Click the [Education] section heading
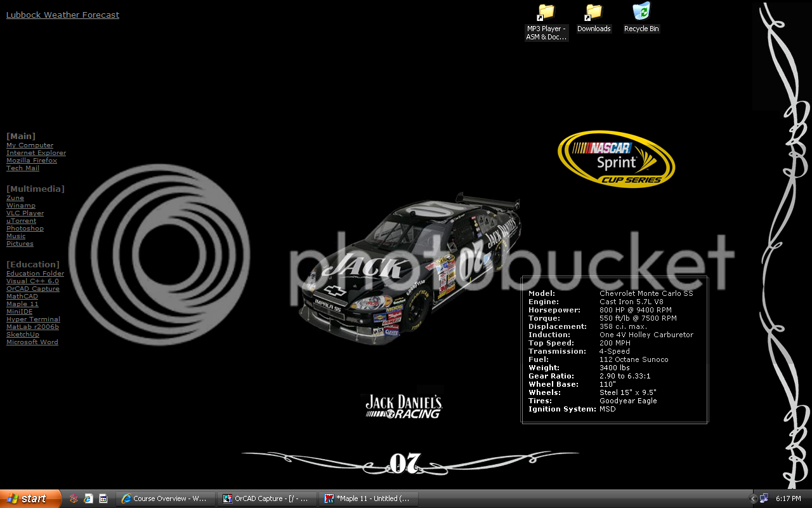Image resolution: width=812 pixels, height=508 pixels. (33, 264)
